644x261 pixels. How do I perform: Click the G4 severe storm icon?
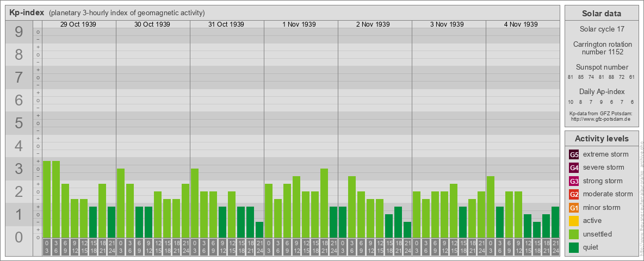[x=574, y=168]
